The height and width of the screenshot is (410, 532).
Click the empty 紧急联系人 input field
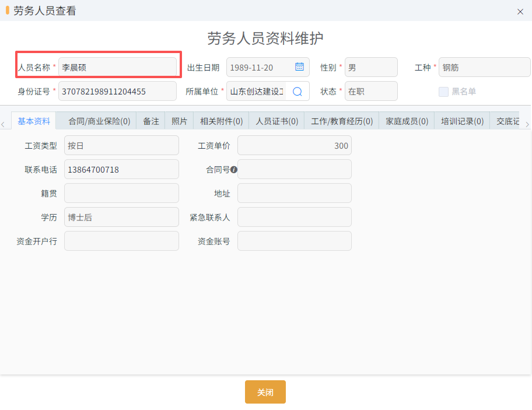[295, 217]
